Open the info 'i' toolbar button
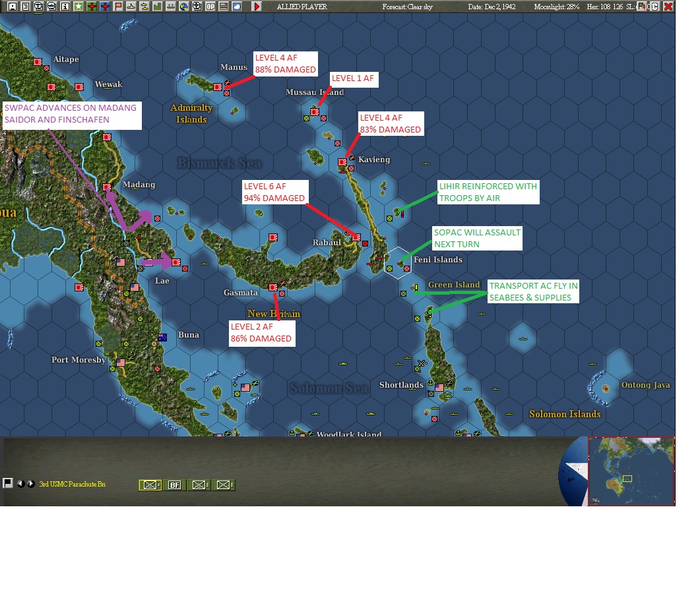This screenshot has width=700, height=592. pyautogui.click(x=65, y=6)
